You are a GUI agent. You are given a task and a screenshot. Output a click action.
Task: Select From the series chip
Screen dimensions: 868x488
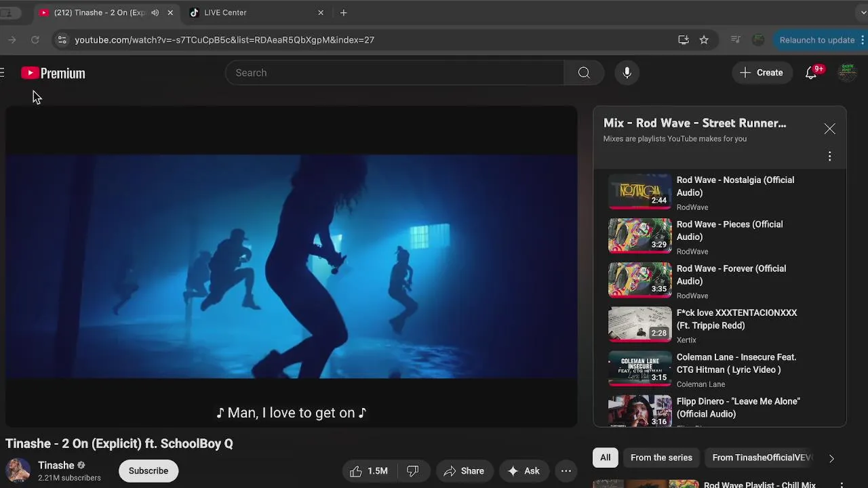(x=661, y=457)
